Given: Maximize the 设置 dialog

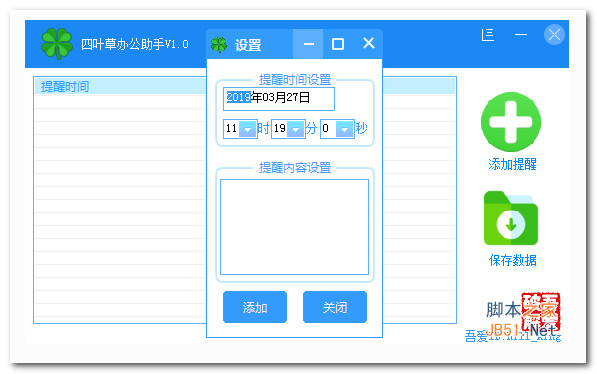Looking at the screenshot, I should (x=338, y=44).
